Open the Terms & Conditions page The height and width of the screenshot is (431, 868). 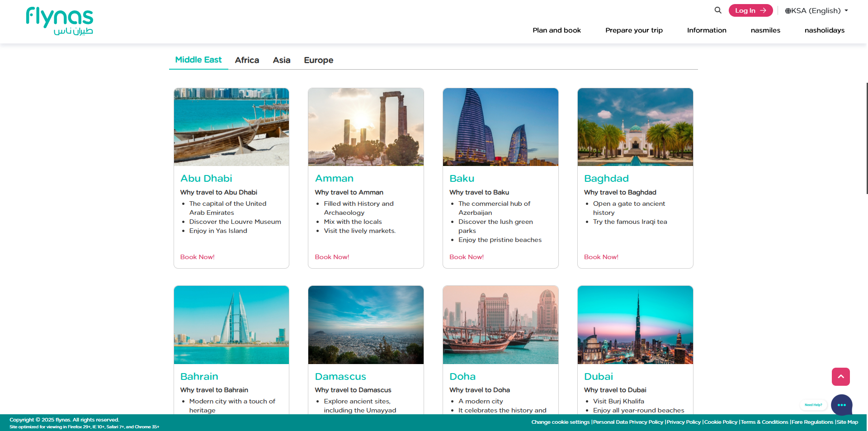pyautogui.click(x=764, y=422)
